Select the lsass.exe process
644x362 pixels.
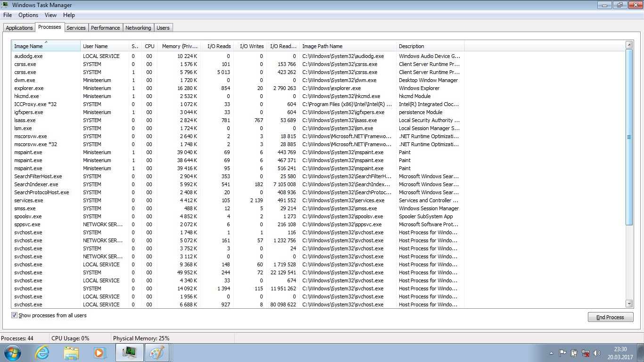238,120
